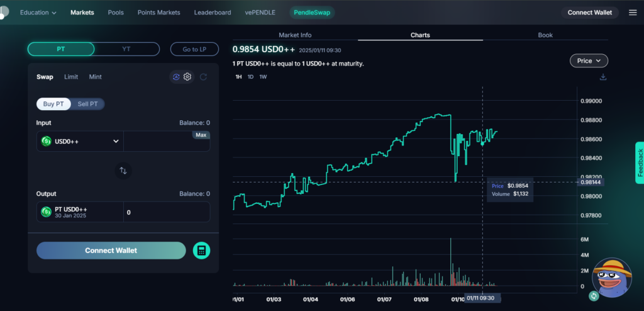Switch toggle to YT
The image size is (644, 311).
tap(126, 49)
